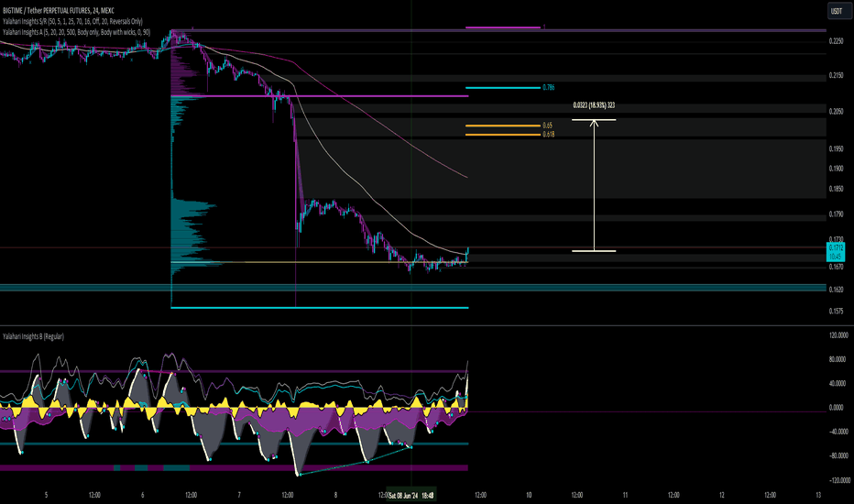
Task: Click the positive 80.0000 oscillator scale value
Action: pos(838,359)
